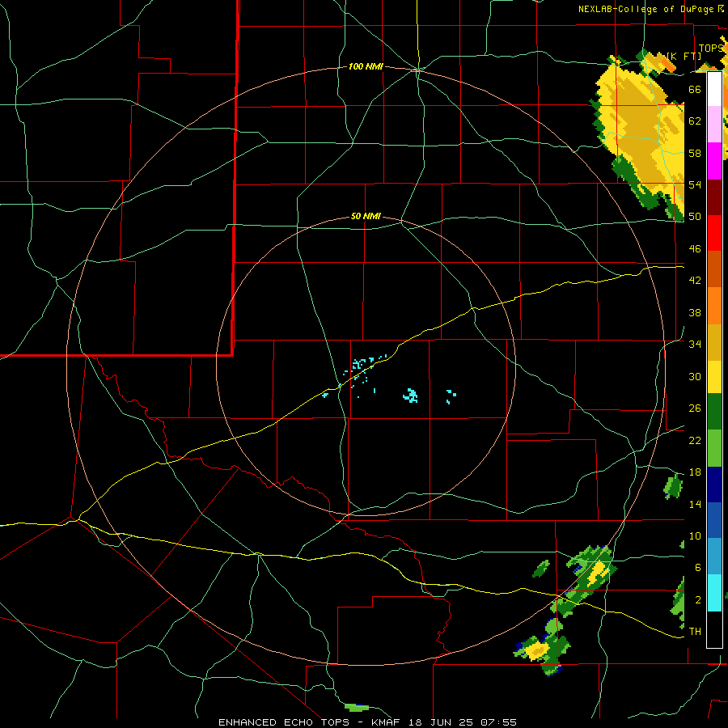Viewport: 728px width, 728px height.
Task: Click the '22' legend value
Action: click(x=695, y=440)
